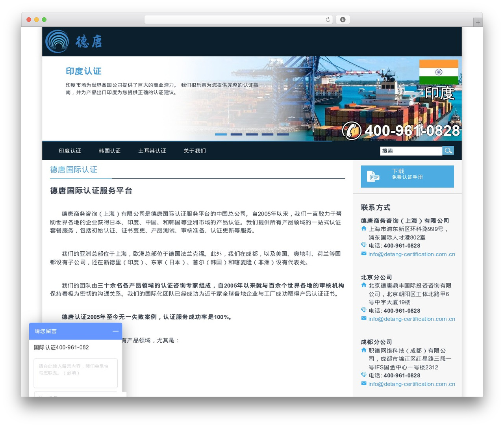Click the India flag on the banner
This screenshot has width=504, height=427.
439,72
